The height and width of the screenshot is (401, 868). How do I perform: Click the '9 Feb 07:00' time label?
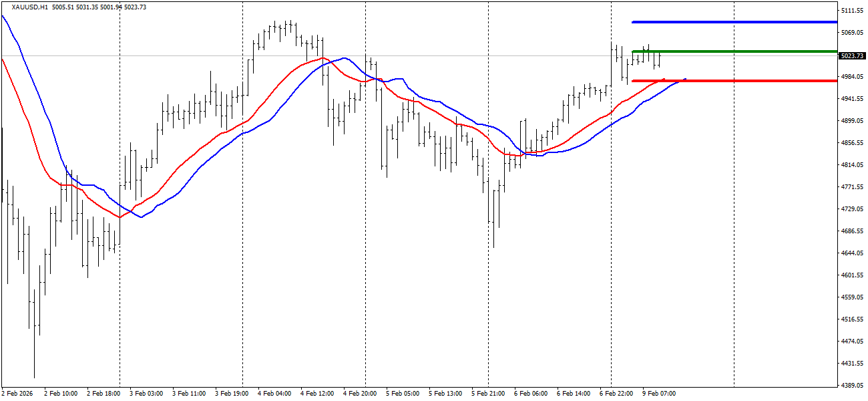click(659, 394)
